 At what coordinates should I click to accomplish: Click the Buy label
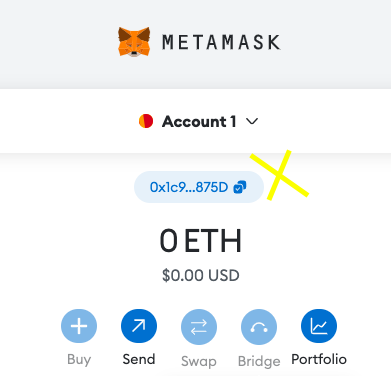79,360
